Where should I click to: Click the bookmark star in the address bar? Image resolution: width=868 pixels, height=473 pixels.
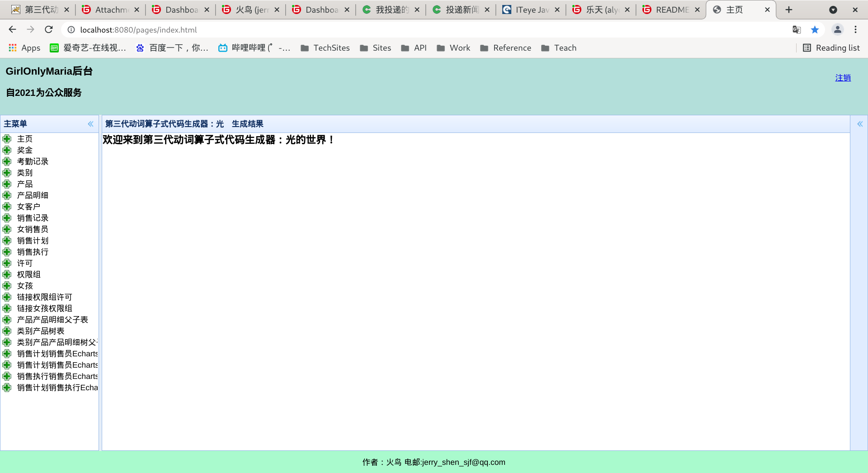tap(815, 29)
